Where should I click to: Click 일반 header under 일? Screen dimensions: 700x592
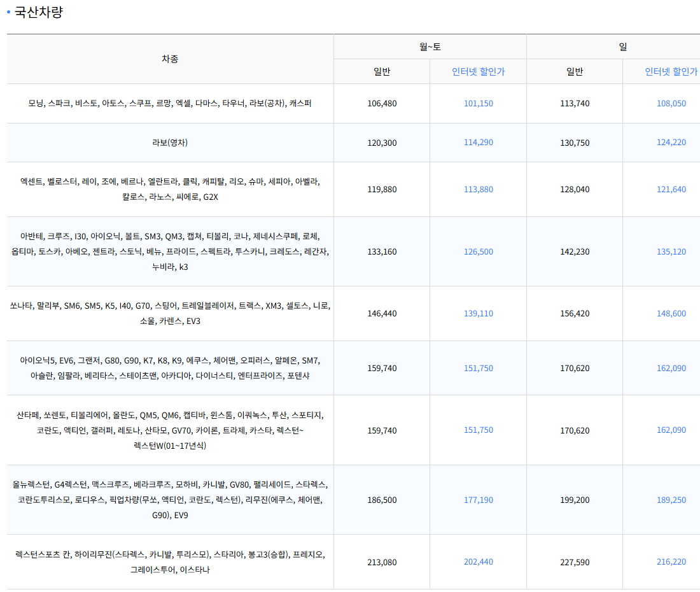tap(575, 71)
